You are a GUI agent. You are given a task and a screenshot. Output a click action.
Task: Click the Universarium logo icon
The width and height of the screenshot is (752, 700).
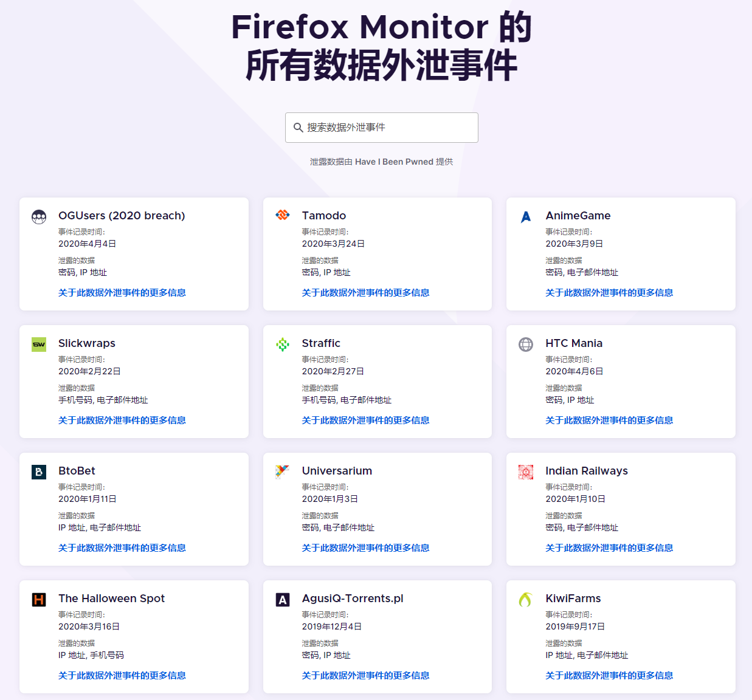(282, 472)
